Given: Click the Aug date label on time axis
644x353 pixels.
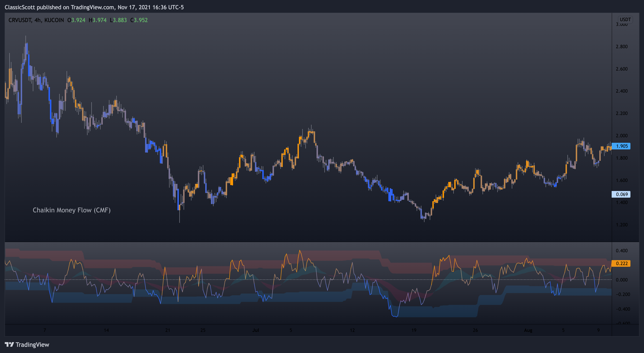Looking at the screenshot, I should (x=528, y=330).
